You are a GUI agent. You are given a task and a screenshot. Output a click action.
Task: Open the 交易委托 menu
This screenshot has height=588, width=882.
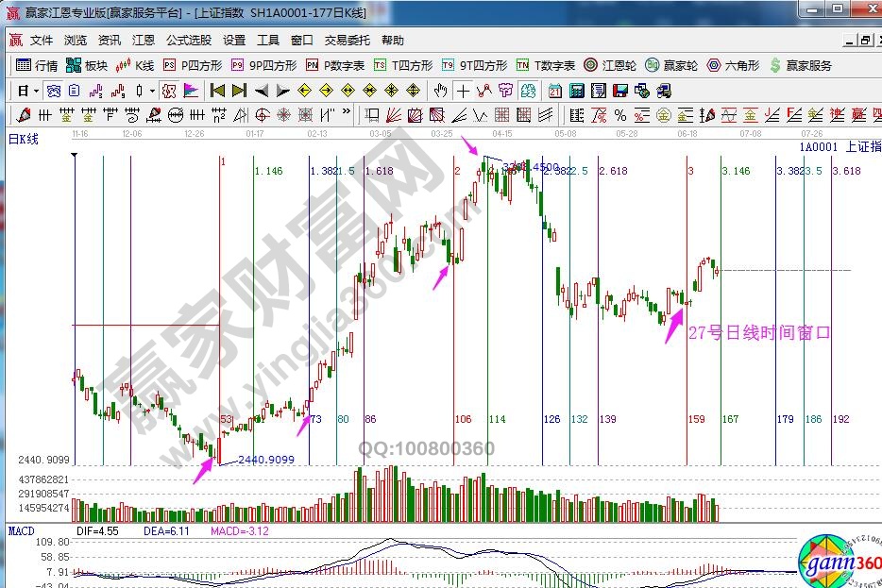pos(345,41)
